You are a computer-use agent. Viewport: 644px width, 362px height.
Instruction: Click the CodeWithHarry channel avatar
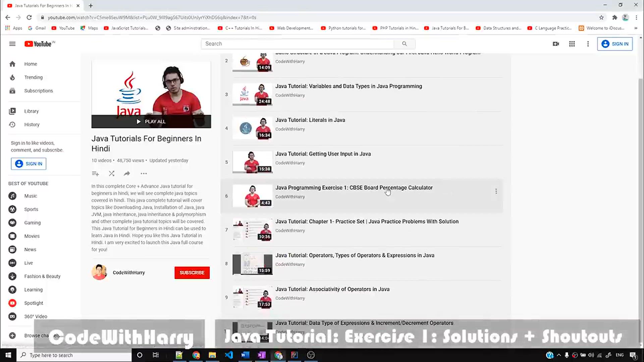click(x=99, y=273)
